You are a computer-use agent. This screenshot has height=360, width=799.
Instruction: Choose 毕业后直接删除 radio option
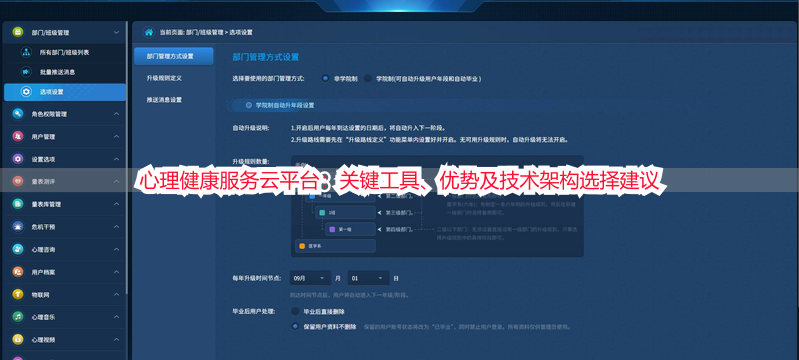[x=295, y=311]
